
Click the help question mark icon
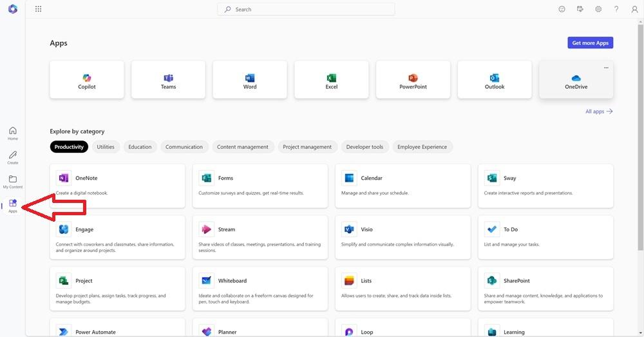(x=616, y=9)
